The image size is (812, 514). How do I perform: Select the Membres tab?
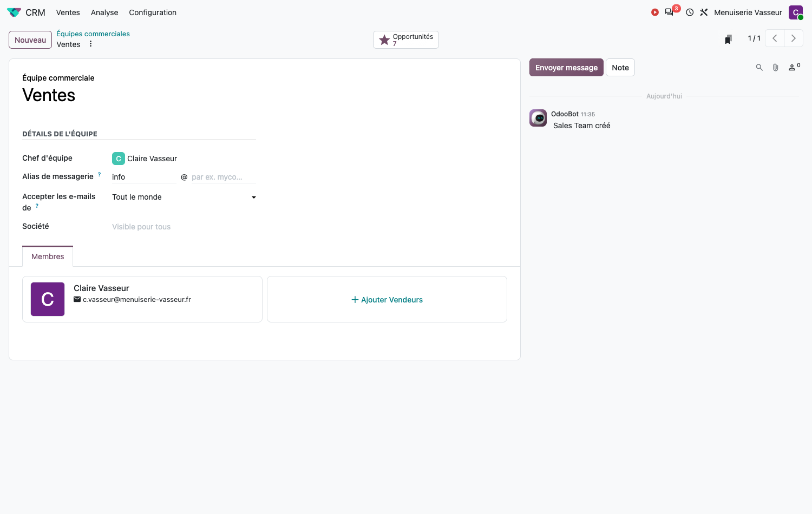tap(48, 256)
